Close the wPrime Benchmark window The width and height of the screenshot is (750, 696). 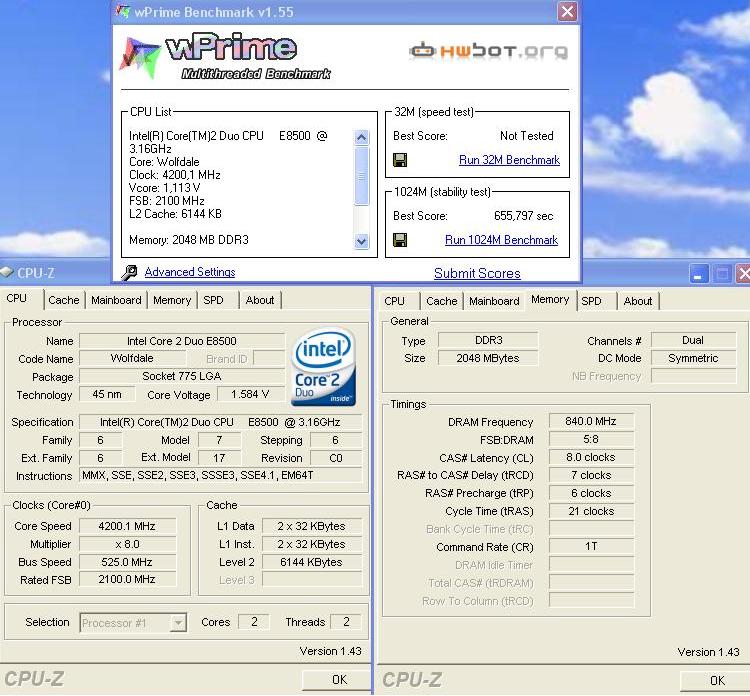click(567, 11)
